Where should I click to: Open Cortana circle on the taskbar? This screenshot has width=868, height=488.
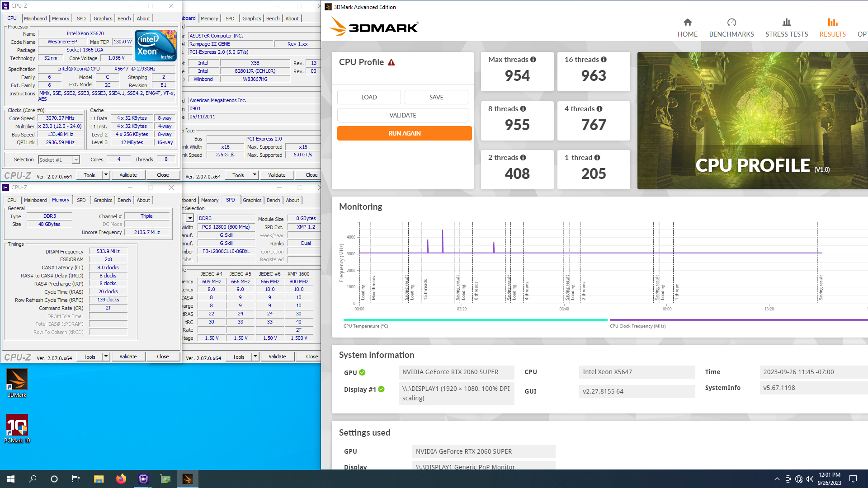pos(54,479)
